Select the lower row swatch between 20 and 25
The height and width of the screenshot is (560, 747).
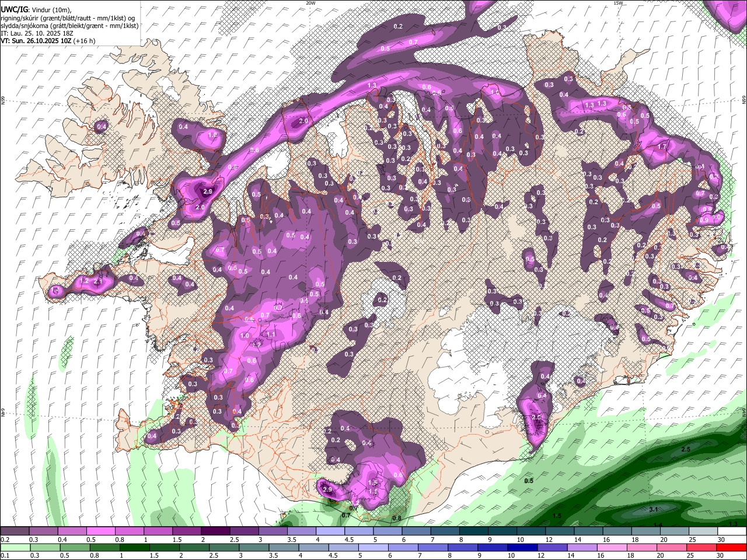pyautogui.click(x=671, y=548)
